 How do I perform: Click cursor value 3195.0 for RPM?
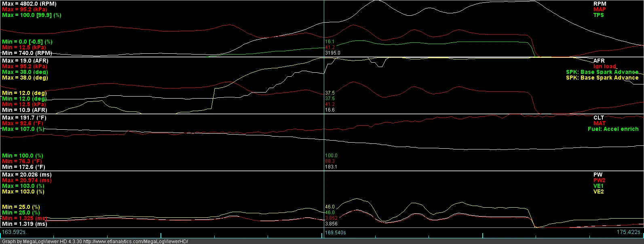333,53
